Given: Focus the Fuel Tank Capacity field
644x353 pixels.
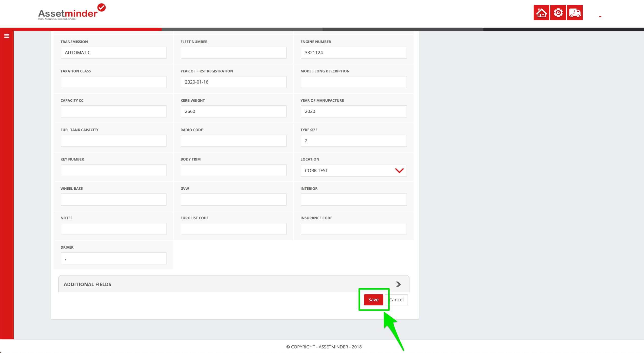Looking at the screenshot, I should click(x=113, y=141).
